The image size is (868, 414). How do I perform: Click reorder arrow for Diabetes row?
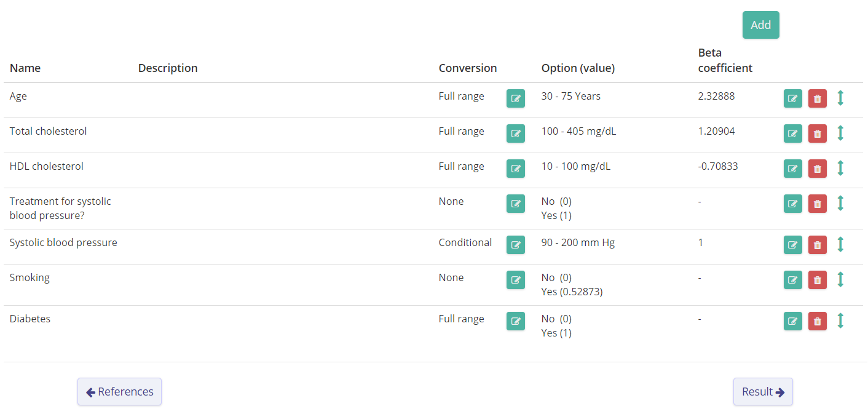pos(840,320)
